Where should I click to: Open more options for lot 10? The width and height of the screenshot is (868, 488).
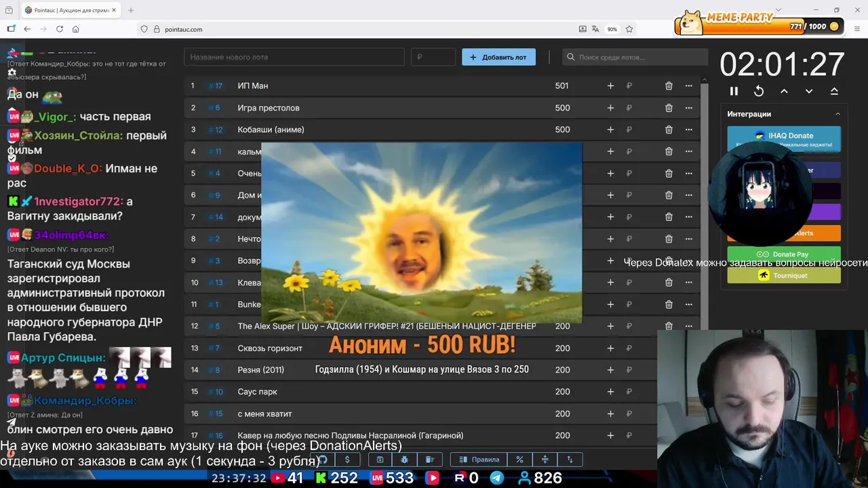[689, 283]
